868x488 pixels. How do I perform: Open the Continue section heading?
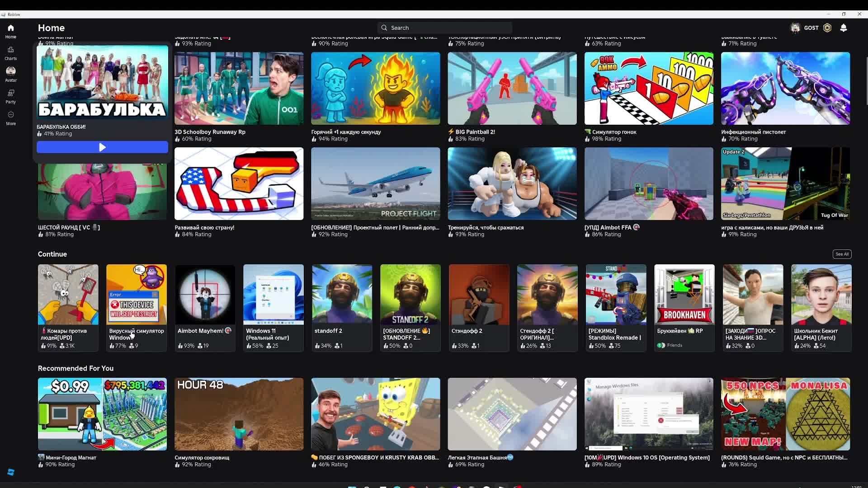[x=52, y=254]
